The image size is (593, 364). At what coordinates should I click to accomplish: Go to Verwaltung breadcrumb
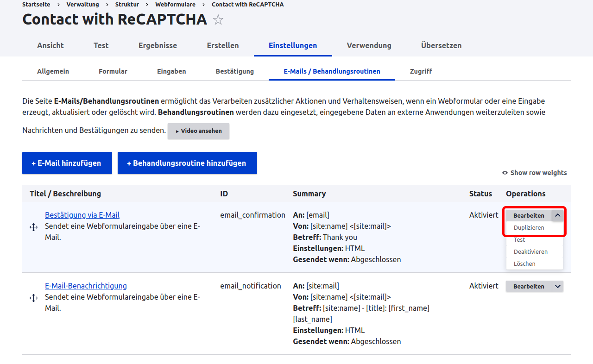pos(83,4)
